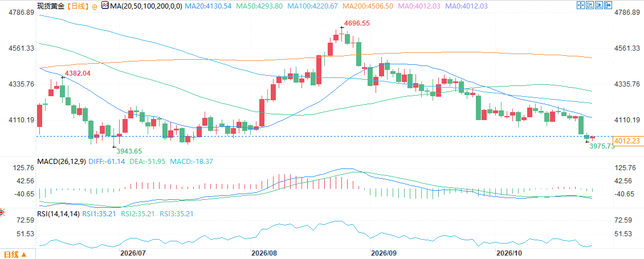Click the 2026/07 date axis marker
Screen dimensions: 644x259
[132, 254]
